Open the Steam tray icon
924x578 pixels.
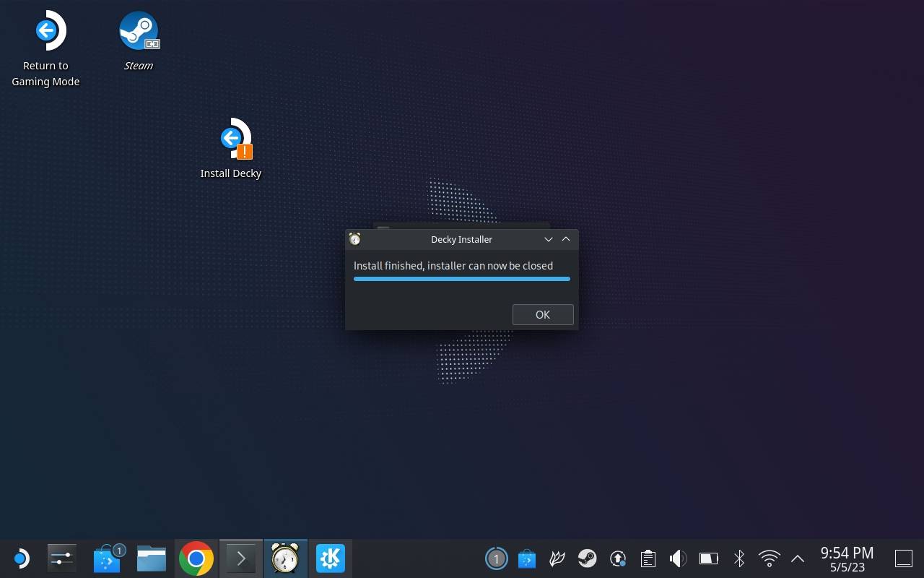[587, 558]
